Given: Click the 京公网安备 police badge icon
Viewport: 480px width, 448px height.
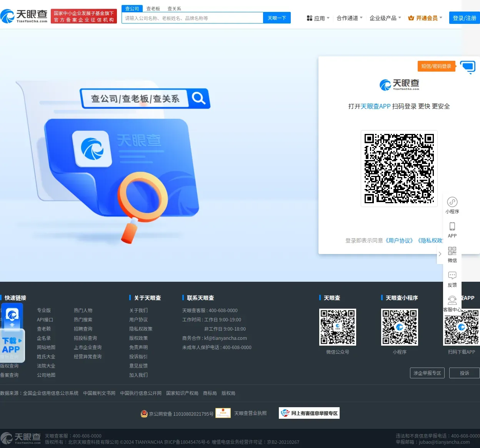Looking at the screenshot, I should click(x=144, y=414).
